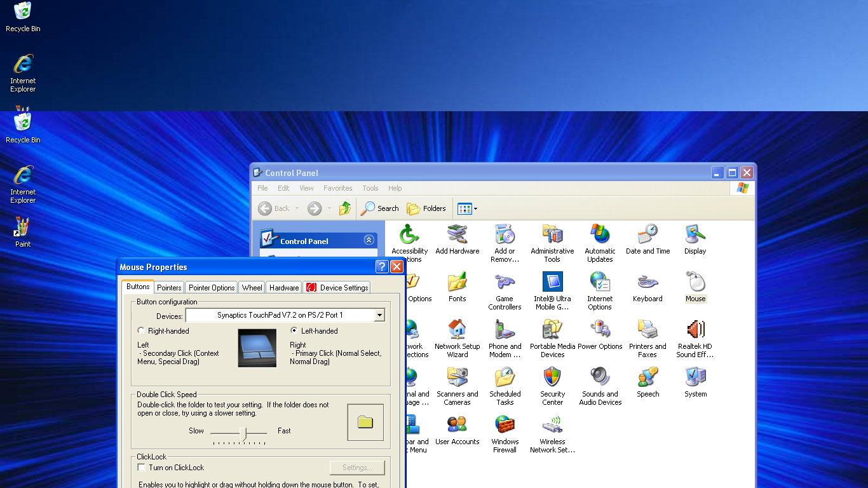Open the Edit menu

tap(283, 188)
